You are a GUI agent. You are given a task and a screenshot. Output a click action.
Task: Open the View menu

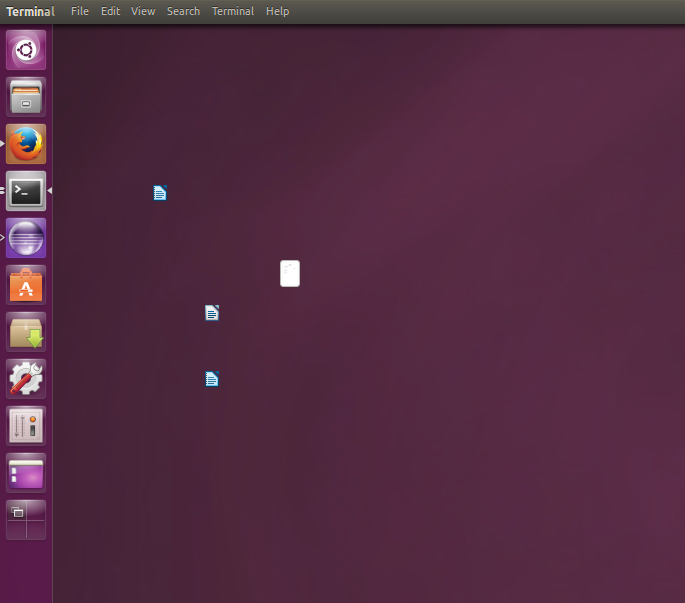tap(143, 11)
